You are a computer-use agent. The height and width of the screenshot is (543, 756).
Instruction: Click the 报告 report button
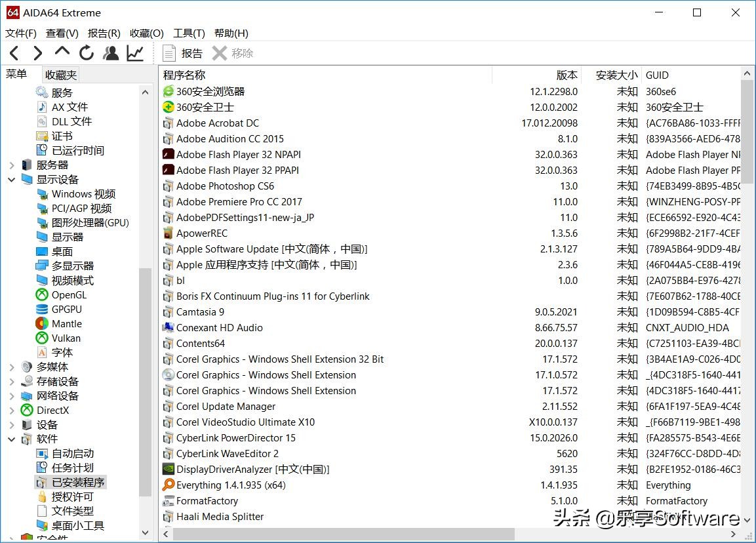(182, 53)
